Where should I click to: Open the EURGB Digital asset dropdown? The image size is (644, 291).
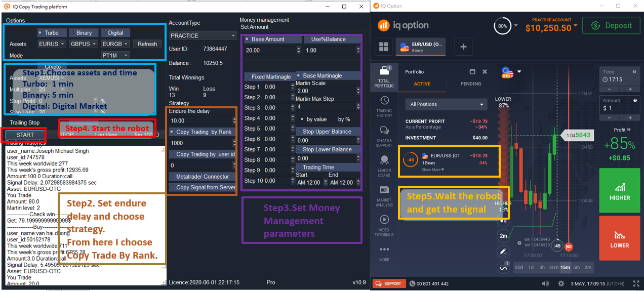point(115,44)
